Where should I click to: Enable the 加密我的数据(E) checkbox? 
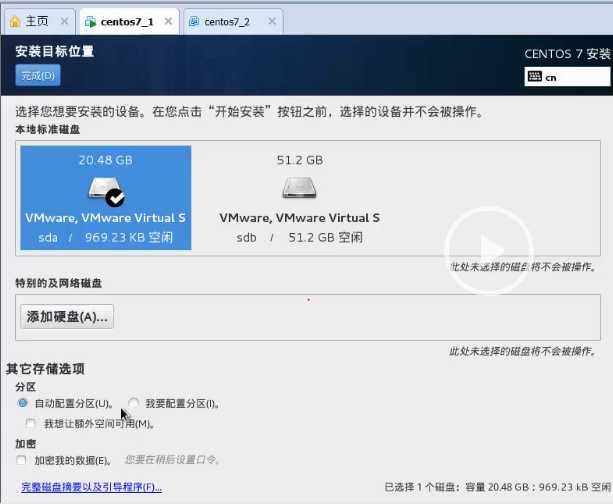coord(21,460)
